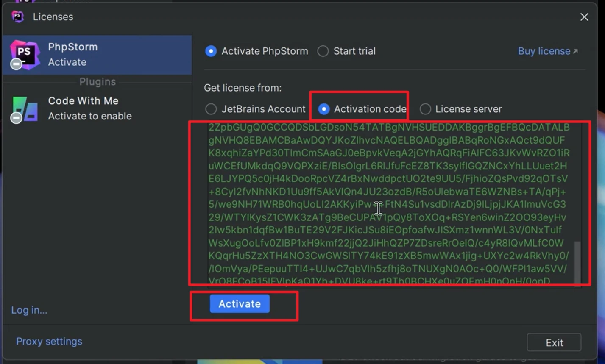
Task: Open the Buy license link
Action: (544, 51)
